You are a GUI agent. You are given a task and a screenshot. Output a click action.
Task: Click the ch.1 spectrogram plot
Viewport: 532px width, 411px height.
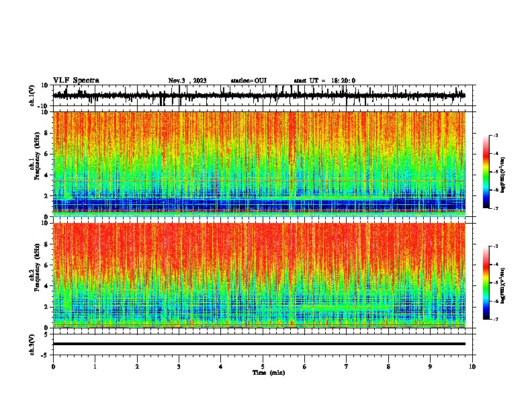tap(259, 164)
